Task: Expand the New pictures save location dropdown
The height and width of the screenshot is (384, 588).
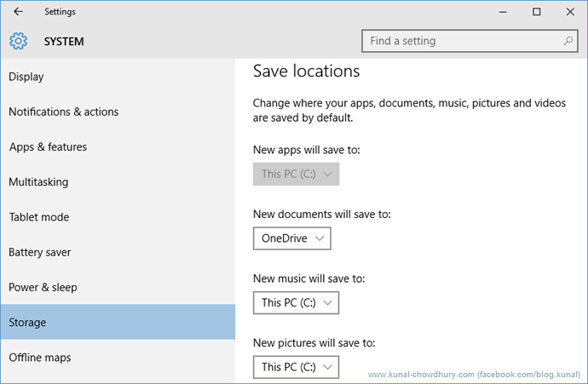Action: 296,367
